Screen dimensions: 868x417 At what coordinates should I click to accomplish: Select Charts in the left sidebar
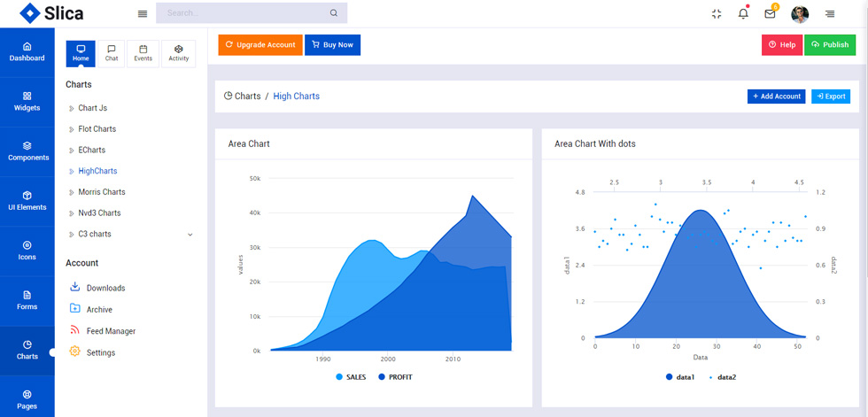coord(27,351)
